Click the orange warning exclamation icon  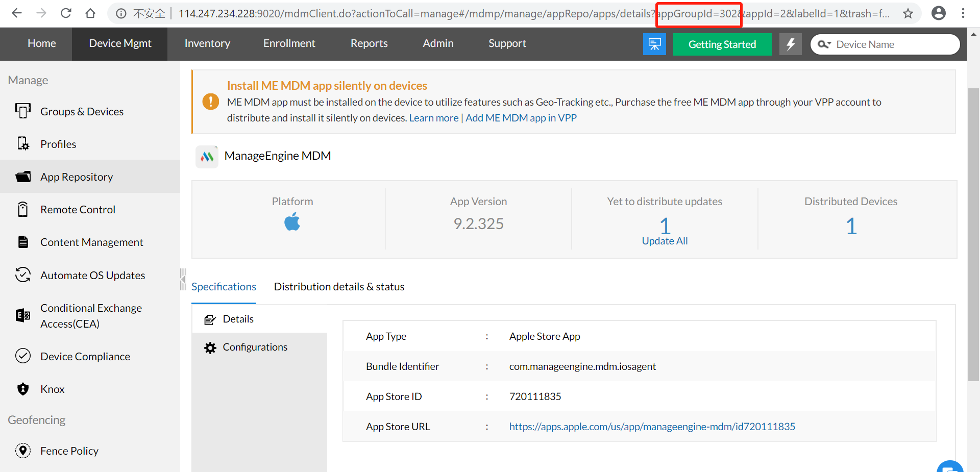click(x=210, y=102)
